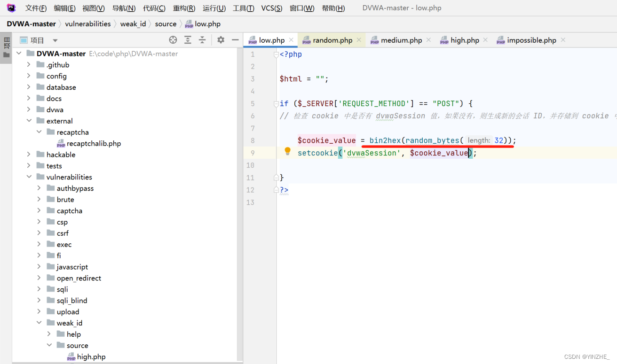Switch to the impossible.php tab
This screenshot has width=617, height=364.
(x=531, y=40)
